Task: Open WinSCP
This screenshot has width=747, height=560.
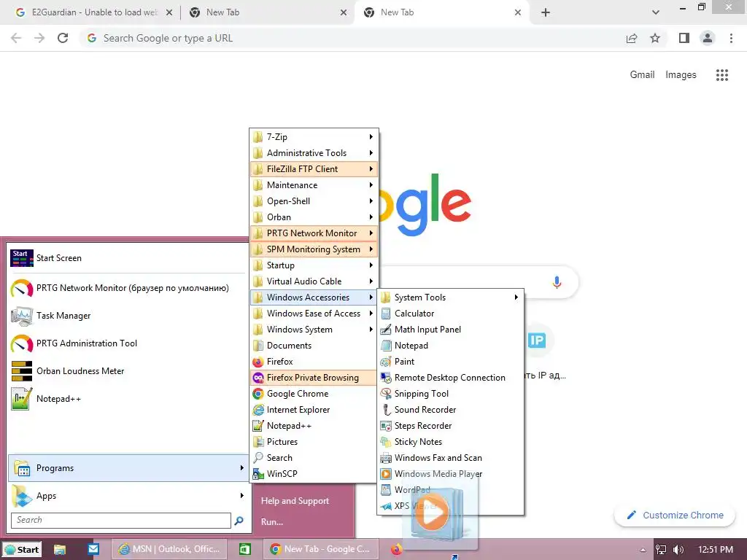Action: tap(314, 474)
